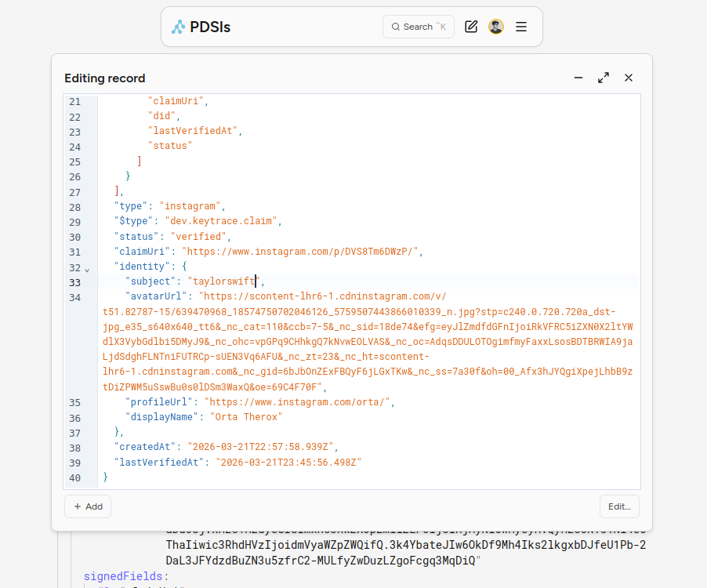
Task: Click the user avatar photo
Action: tap(496, 26)
